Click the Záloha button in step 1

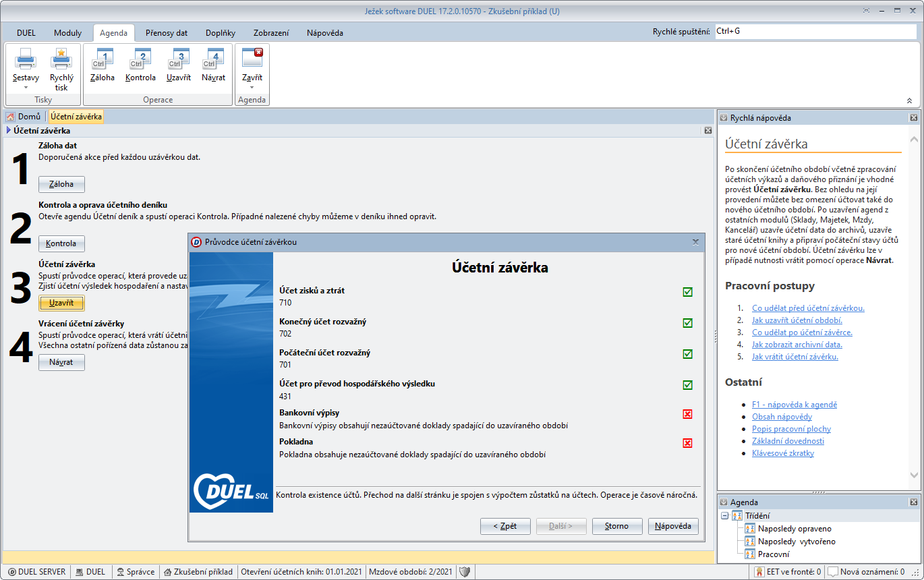pos(61,184)
